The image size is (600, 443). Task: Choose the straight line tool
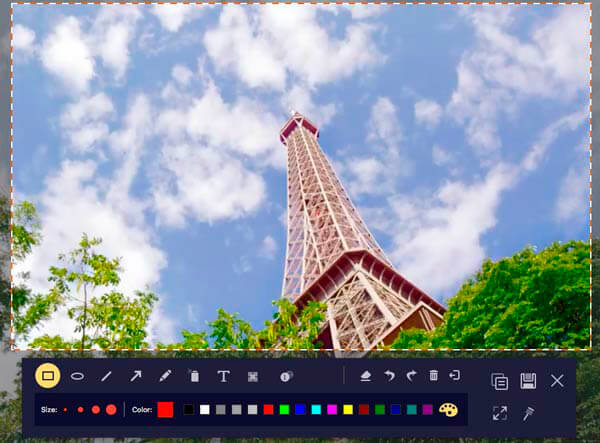click(106, 376)
